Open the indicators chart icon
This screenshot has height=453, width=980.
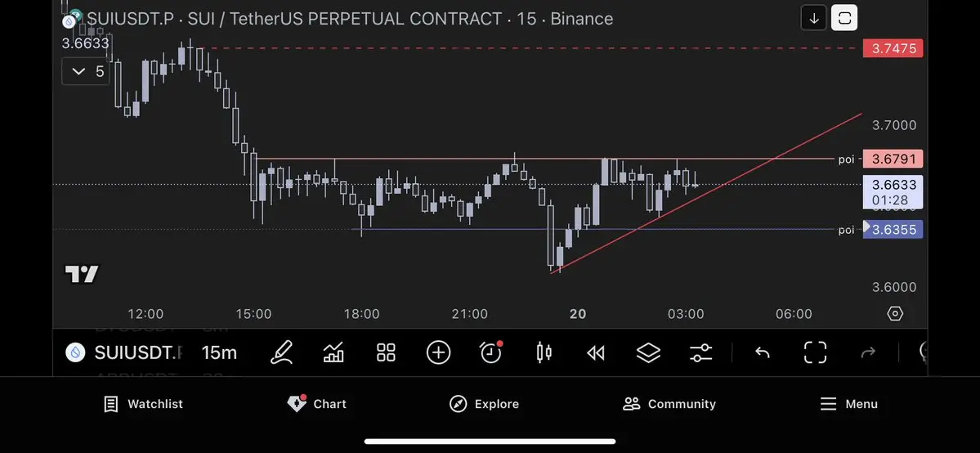click(333, 353)
